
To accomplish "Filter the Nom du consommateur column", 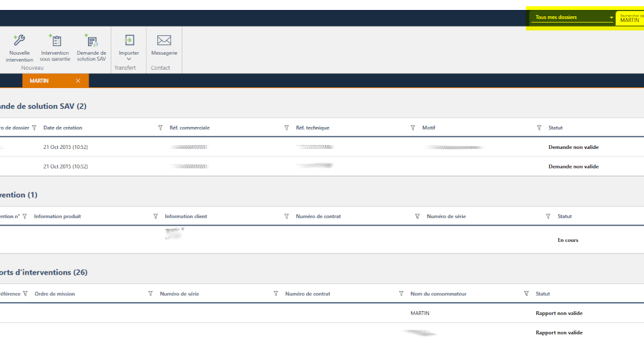I will click(x=526, y=293).
